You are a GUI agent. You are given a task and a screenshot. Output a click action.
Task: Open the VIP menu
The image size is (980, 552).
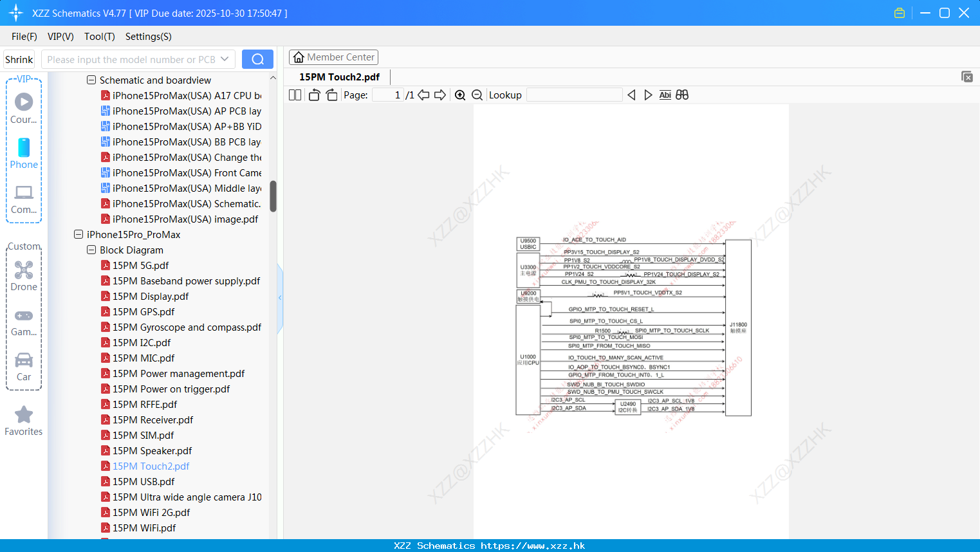pyautogui.click(x=60, y=37)
